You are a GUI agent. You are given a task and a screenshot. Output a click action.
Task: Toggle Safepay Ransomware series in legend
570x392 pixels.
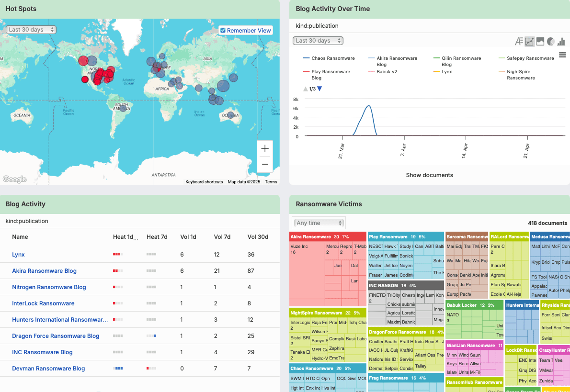click(x=526, y=58)
